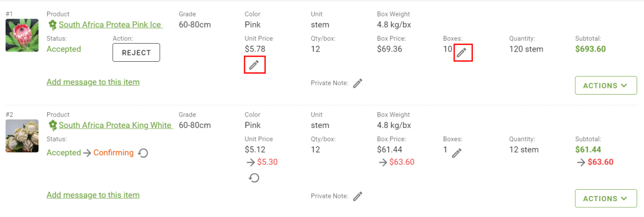Add message to item #2
The height and width of the screenshot is (217, 644).
point(93,195)
